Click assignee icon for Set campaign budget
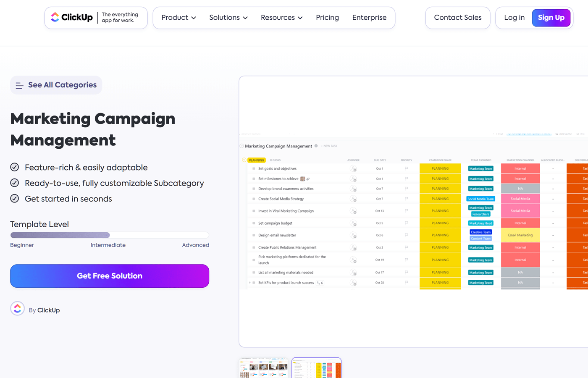 pyautogui.click(x=353, y=223)
